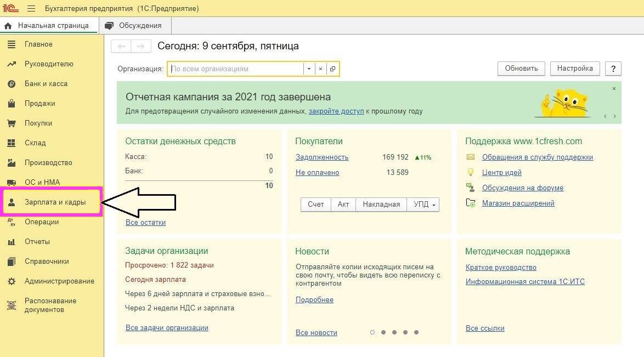Click the Операции Дт/Кт icon

pyautogui.click(x=12, y=222)
